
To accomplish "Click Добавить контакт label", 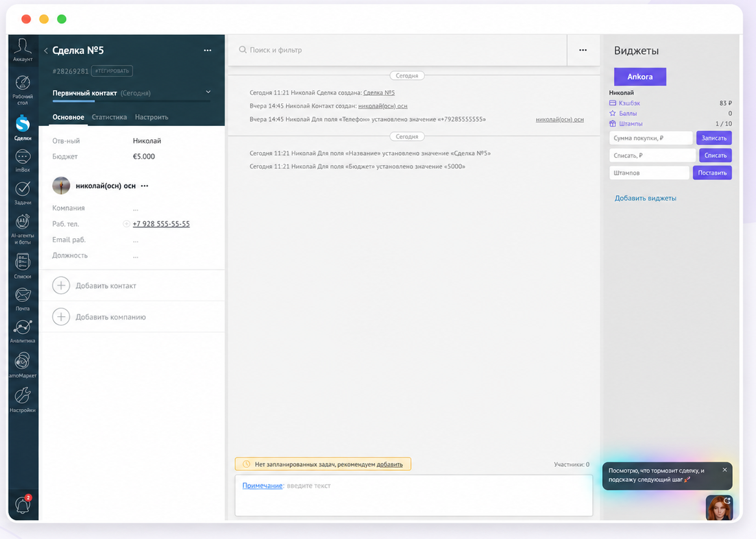I will click(106, 286).
